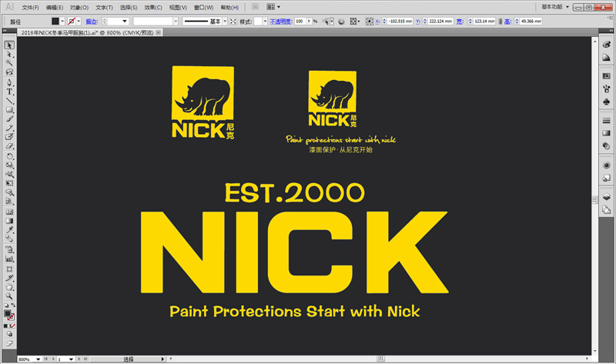Image resolution: width=616 pixels, height=364 pixels.
Task: Click the 不透明度 opacity link
Action: pyautogui.click(x=281, y=22)
